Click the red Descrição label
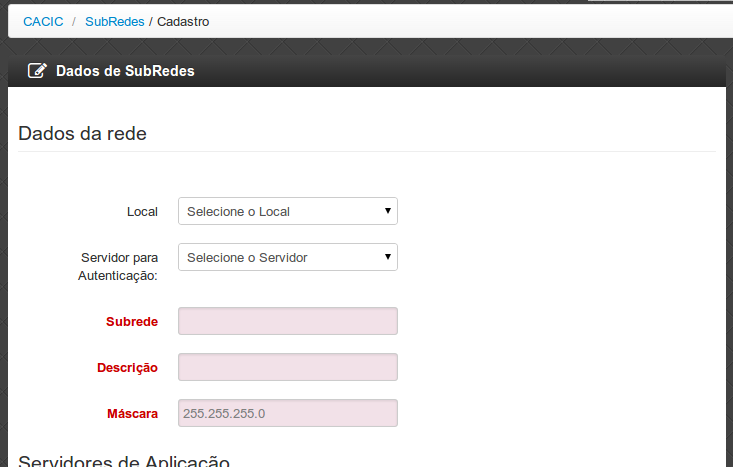The image size is (733, 467). 127,368
